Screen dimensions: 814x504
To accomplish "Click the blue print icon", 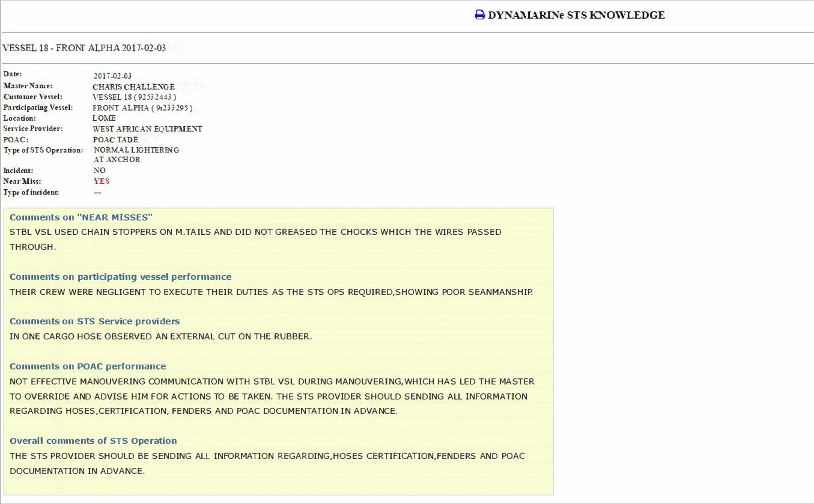I will [479, 15].
